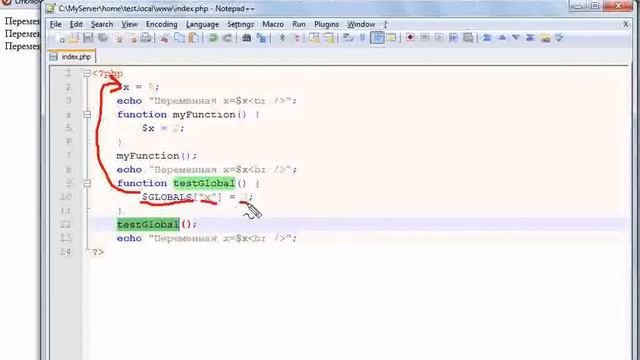Viewport: 640px width, 360px height.
Task: Click the Close file toolbar icon
Action: point(119,38)
